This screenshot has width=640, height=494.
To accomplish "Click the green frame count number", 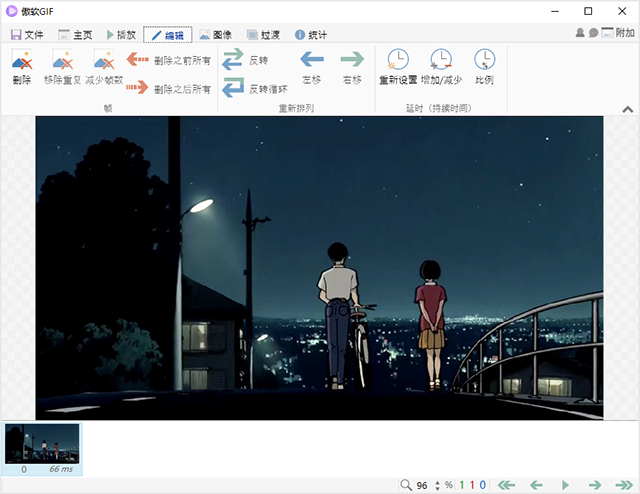I will [462, 485].
